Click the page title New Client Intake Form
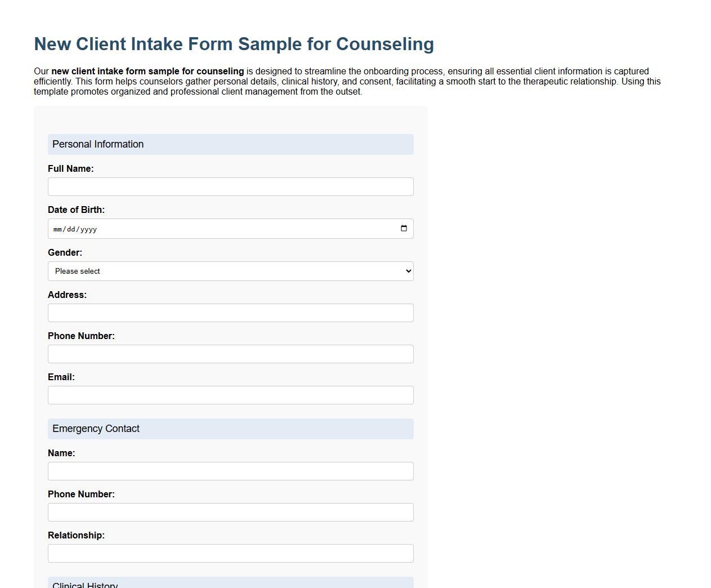 234,44
